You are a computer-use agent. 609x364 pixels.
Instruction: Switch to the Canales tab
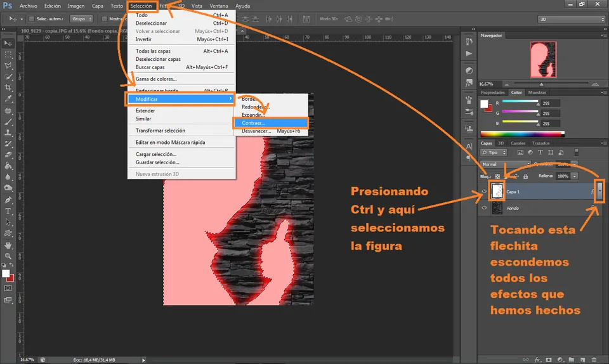coord(518,143)
